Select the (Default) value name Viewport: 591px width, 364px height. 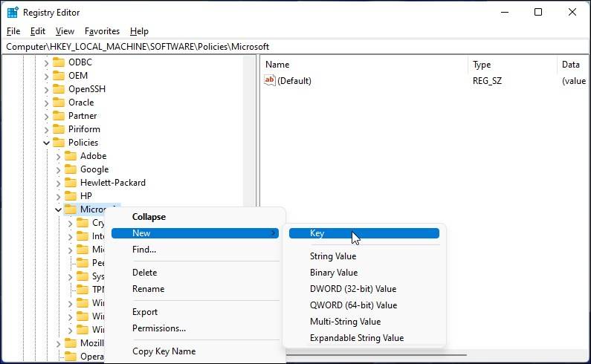tap(294, 81)
